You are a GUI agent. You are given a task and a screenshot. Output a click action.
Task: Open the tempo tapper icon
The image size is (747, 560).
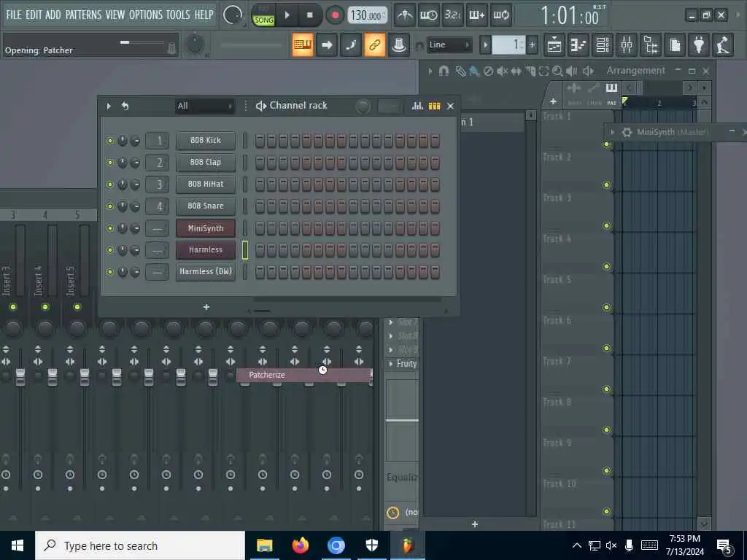tap(723, 44)
